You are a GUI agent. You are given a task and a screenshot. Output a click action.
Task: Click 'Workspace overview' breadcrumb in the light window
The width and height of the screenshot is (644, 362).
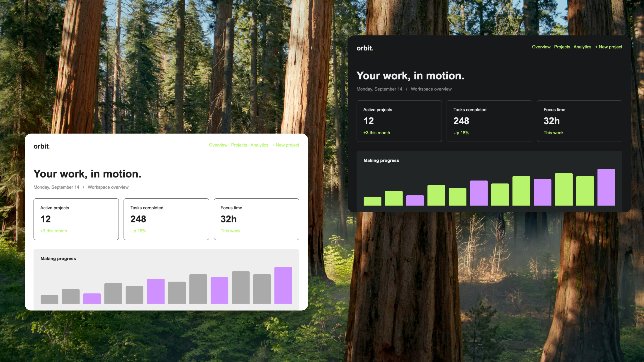coord(108,187)
